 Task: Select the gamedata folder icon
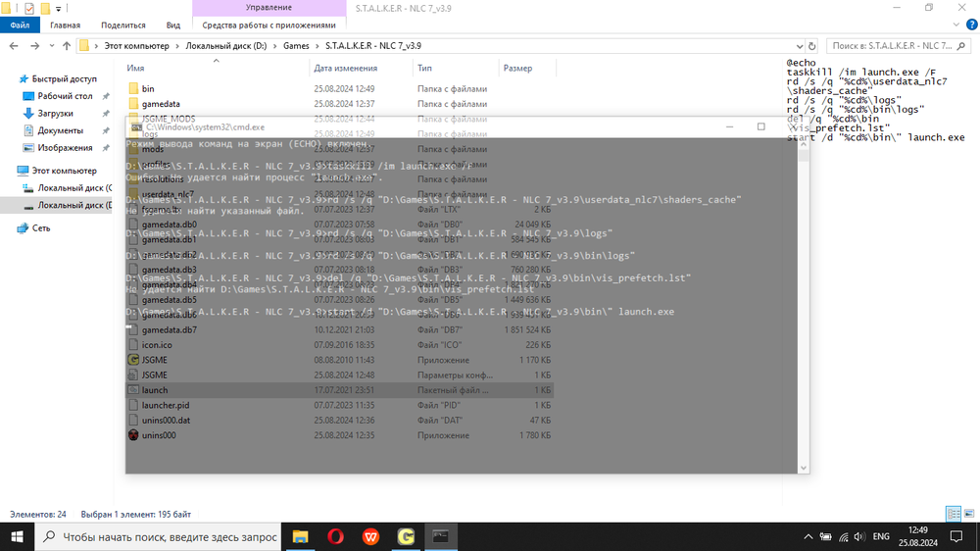click(133, 104)
